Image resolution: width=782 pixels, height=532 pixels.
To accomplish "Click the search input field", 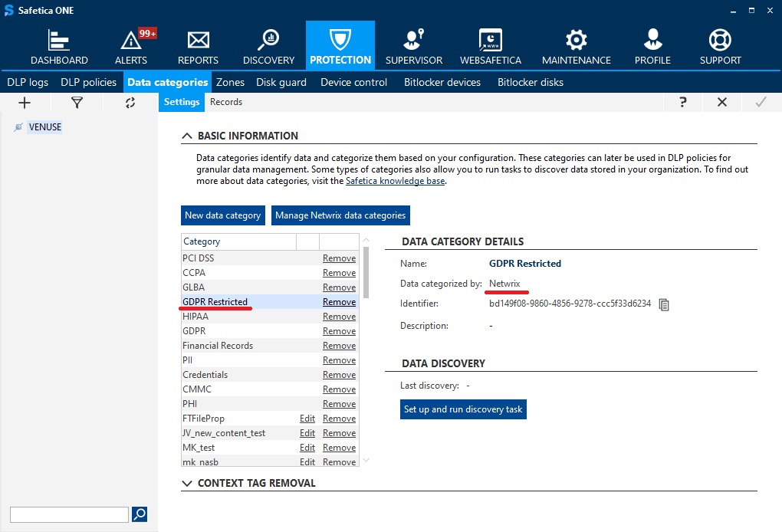I will coord(69,514).
